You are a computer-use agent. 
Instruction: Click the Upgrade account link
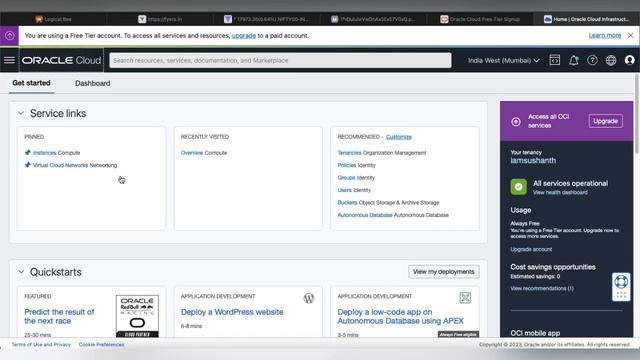coord(531,249)
